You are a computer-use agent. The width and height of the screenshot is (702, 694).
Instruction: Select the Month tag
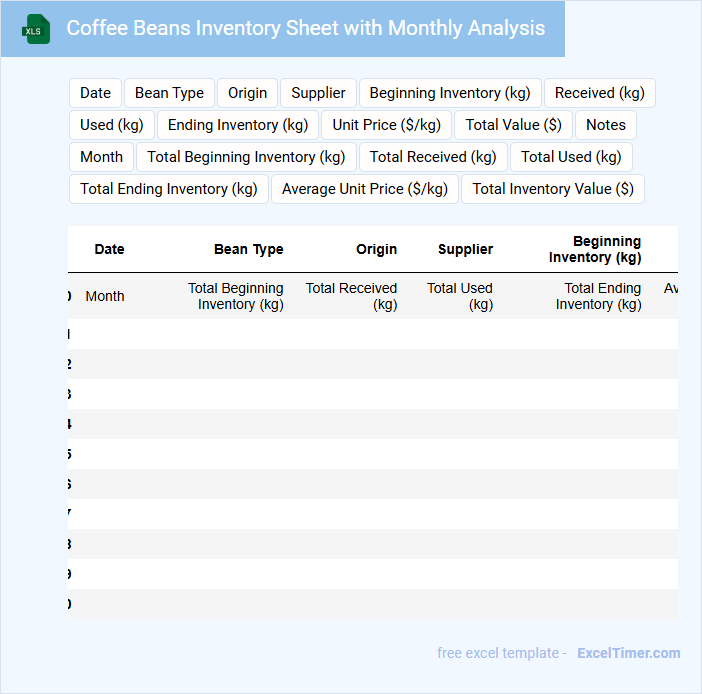tap(101, 157)
